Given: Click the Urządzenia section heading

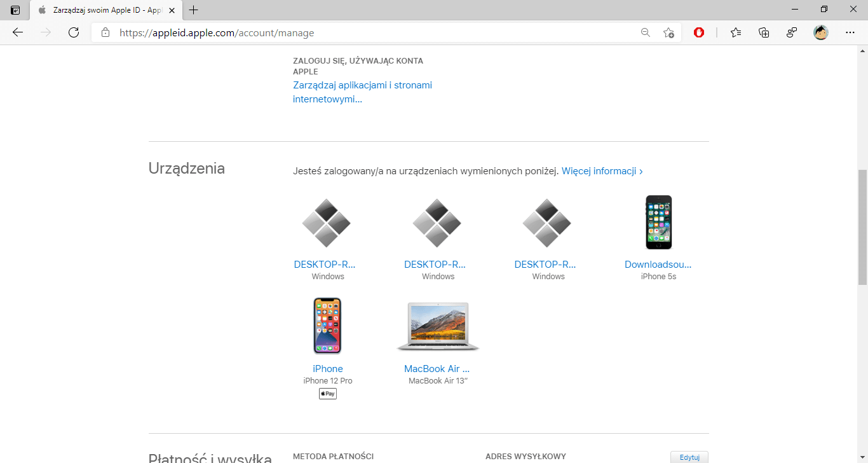Looking at the screenshot, I should pos(187,169).
